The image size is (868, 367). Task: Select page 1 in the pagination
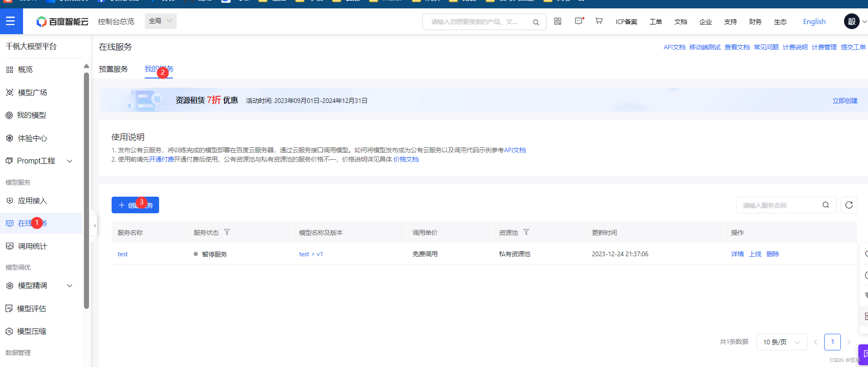click(832, 342)
